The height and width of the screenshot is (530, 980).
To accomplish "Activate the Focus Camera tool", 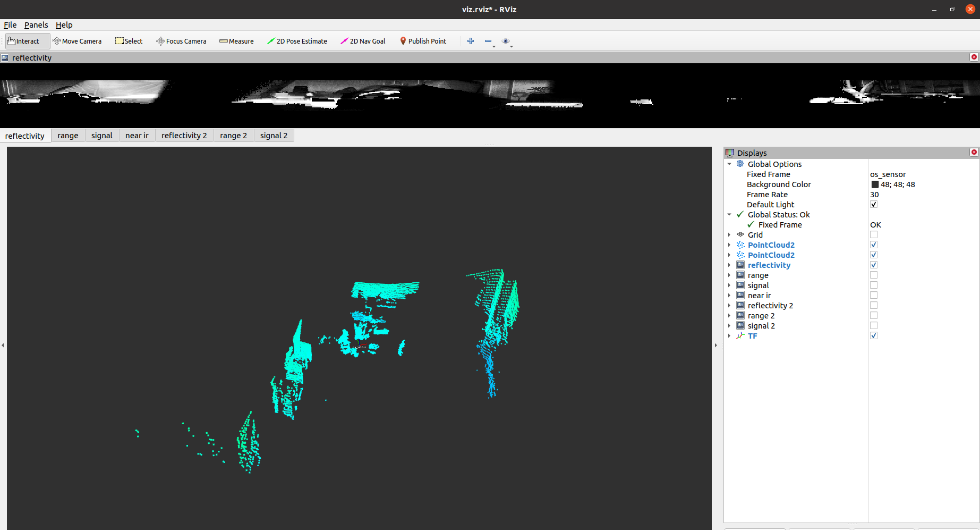I will [181, 41].
